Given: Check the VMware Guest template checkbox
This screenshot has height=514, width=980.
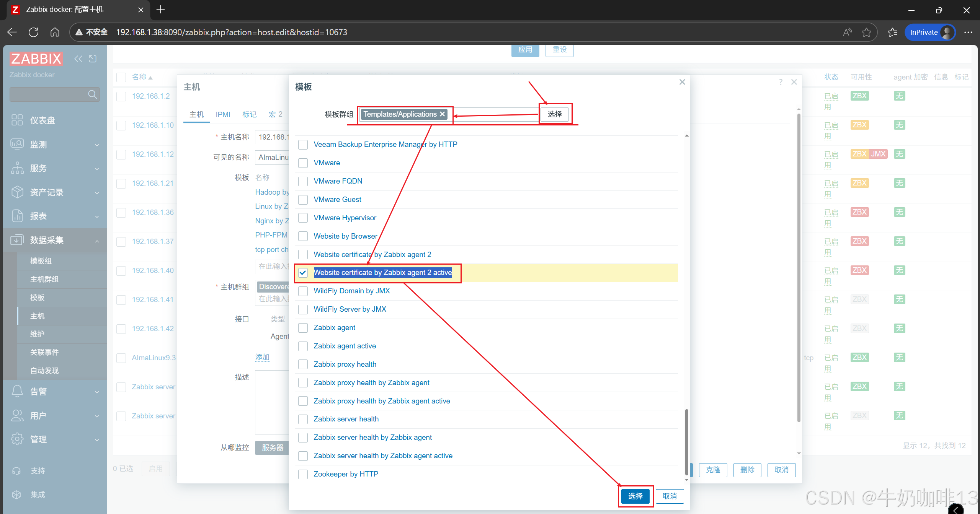Looking at the screenshot, I should pos(303,200).
